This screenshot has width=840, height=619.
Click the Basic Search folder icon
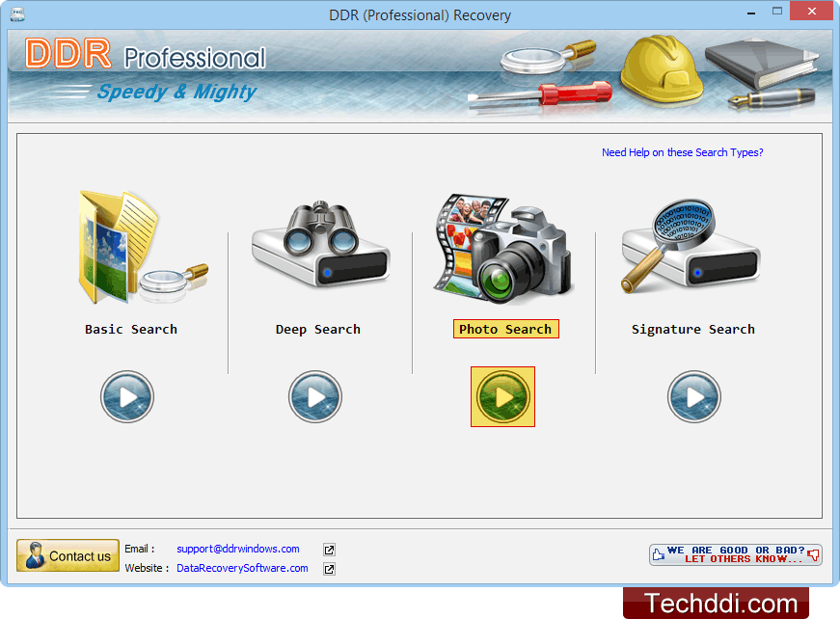pos(143,246)
